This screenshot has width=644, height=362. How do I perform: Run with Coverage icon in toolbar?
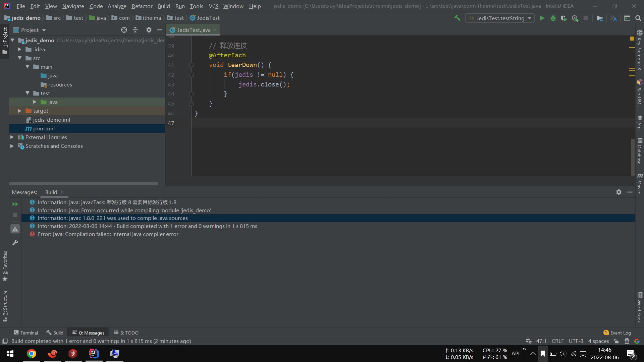(x=564, y=18)
